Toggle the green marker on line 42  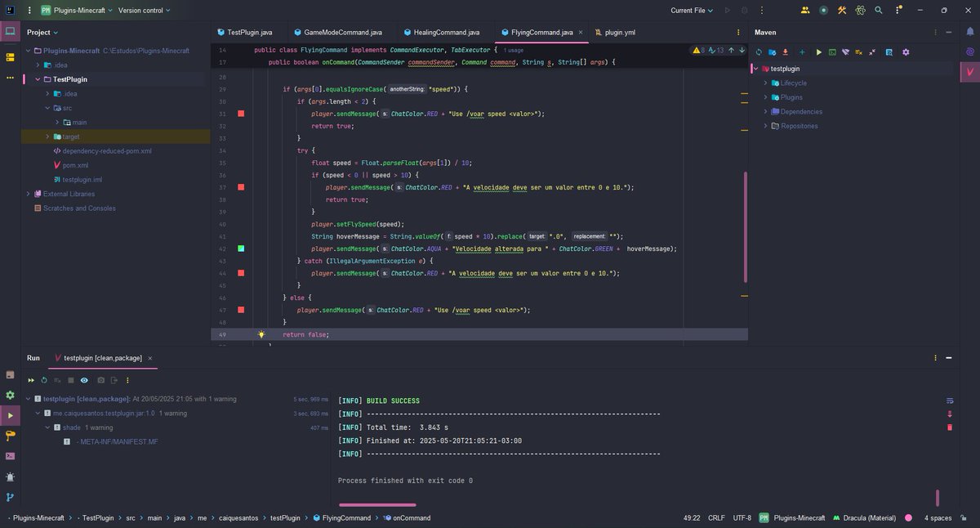[x=241, y=248]
